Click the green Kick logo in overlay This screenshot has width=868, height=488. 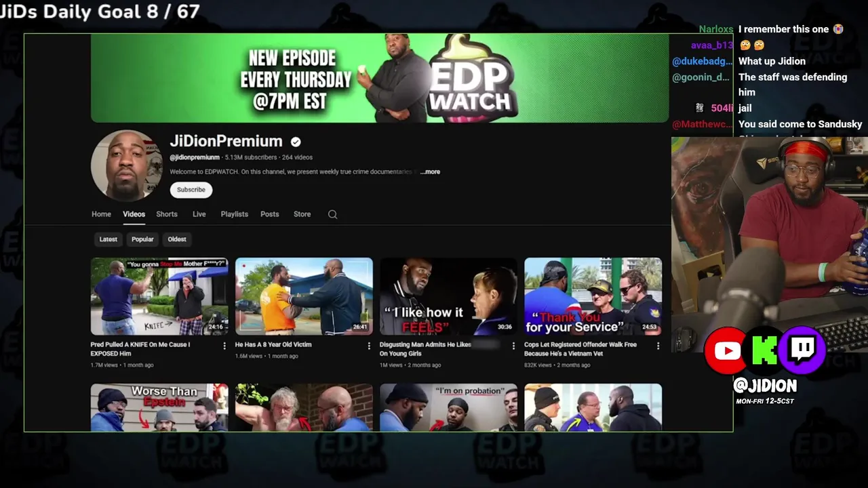point(765,350)
